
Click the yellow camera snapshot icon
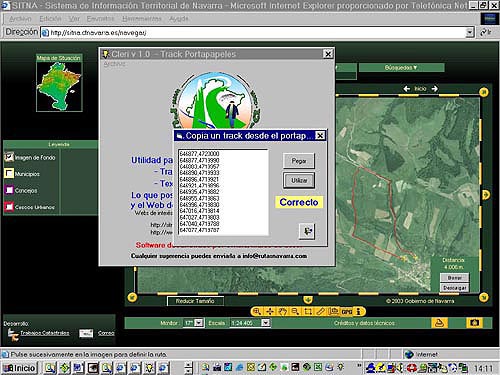click(475, 323)
